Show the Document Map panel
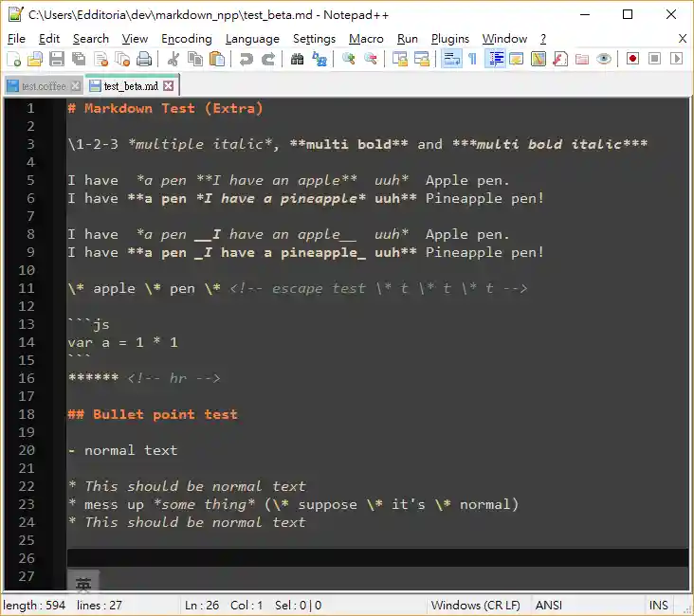Screen dimensions: 694x616 [x=539, y=59]
